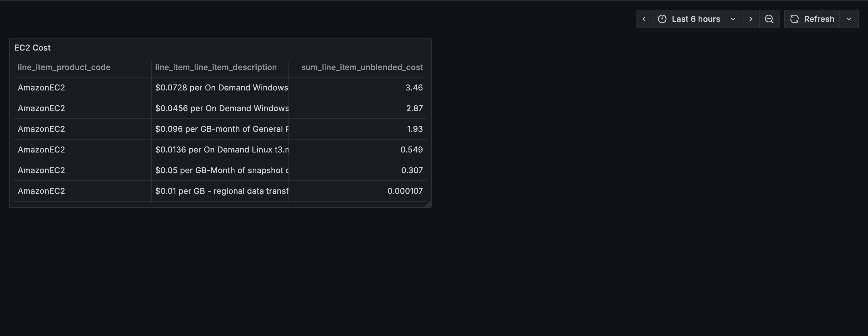Open the refresh interval dropdown arrow
This screenshot has height=336, width=868.
[849, 19]
